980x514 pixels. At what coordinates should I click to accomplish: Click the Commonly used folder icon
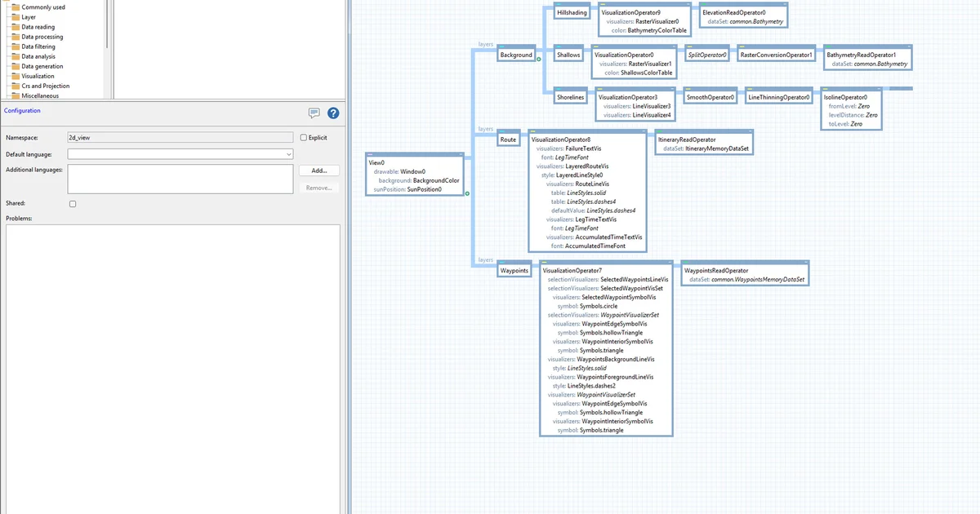[15, 7]
